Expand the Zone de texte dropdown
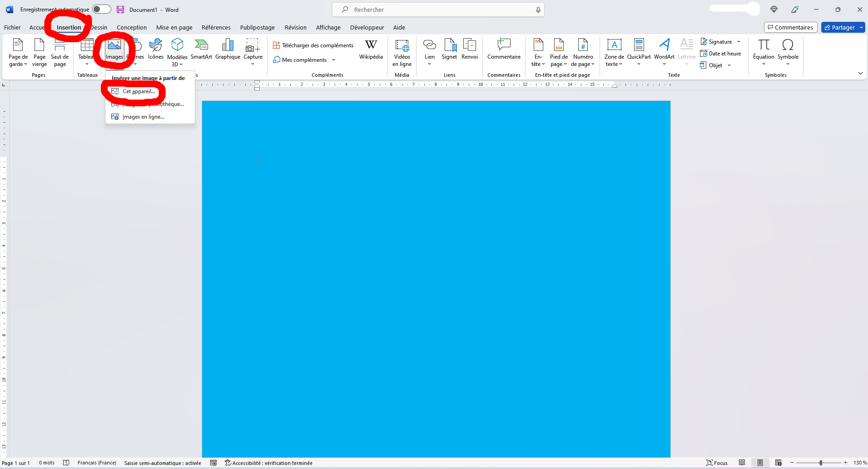This screenshot has height=469, width=868. tap(614, 60)
